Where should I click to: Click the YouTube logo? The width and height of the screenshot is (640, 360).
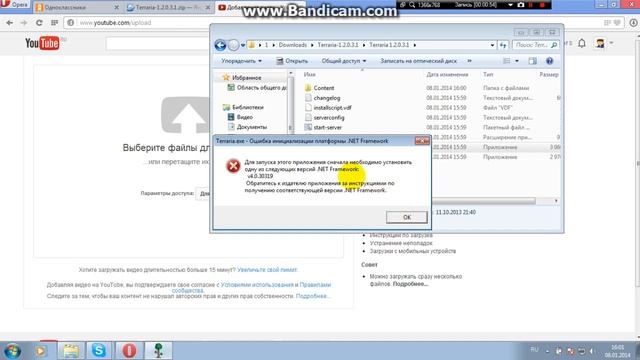(x=42, y=43)
